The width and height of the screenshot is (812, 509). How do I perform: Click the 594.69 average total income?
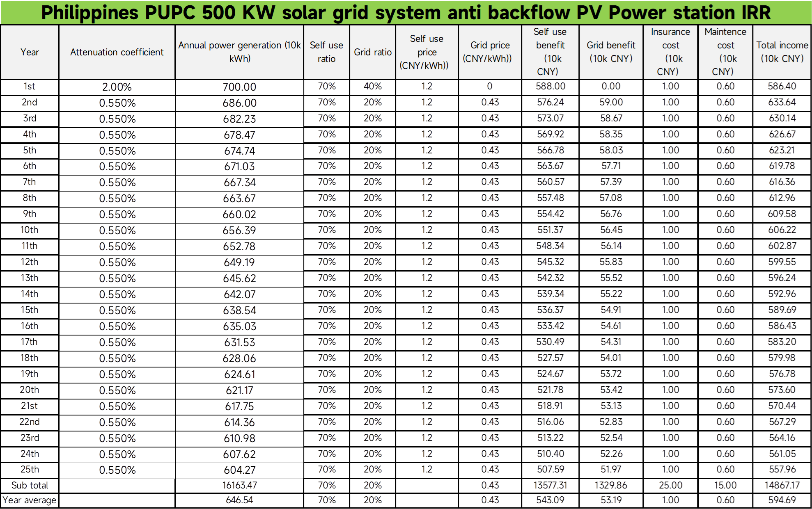tap(782, 500)
